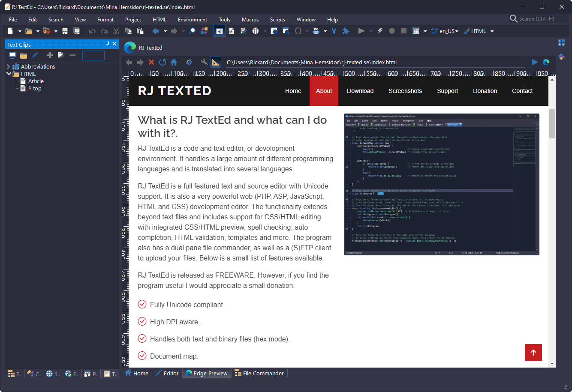Toggle the ruler in the preview toolbar
This screenshot has width=572, height=392.
tap(216, 62)
